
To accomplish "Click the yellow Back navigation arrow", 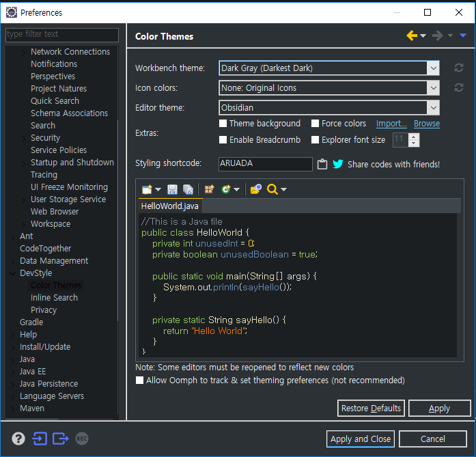I will tap(412, 36).
